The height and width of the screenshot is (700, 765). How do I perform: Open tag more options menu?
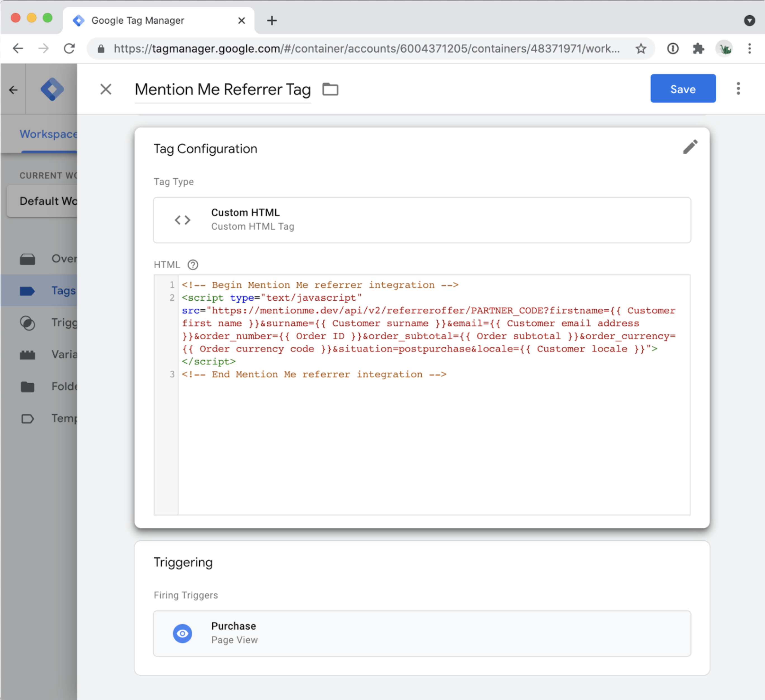738,88
